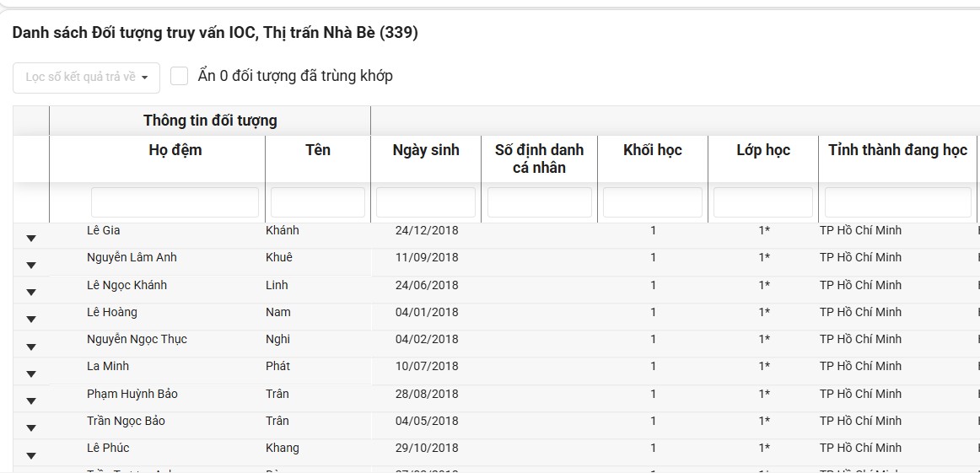Sort by the 'Ngày sinh' column header
Screen dimensions: 980x473
click(x=426, y=150)
